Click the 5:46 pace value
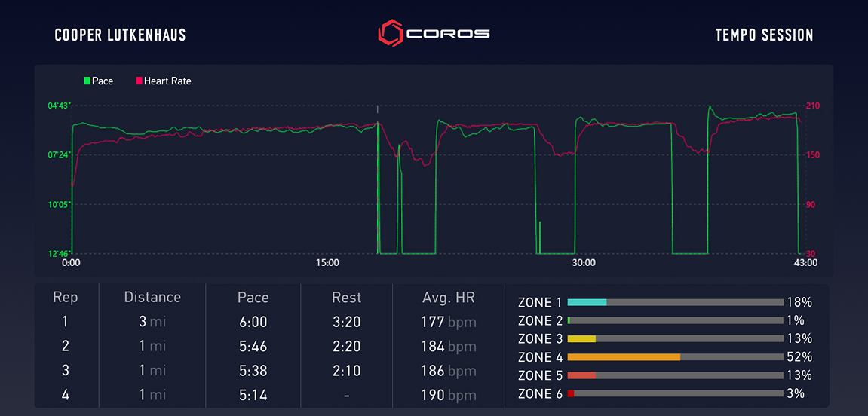This screenshot has width=868, height=416. click(253, 347)
